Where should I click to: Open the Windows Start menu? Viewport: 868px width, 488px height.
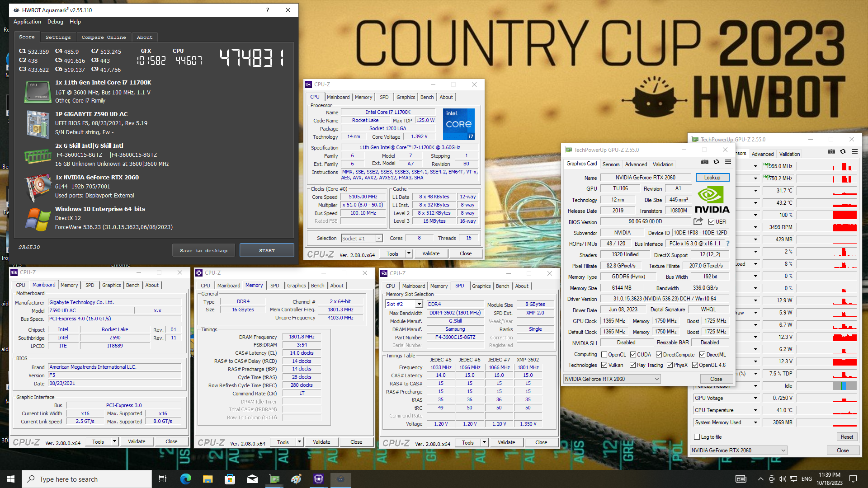pos(11,479)
